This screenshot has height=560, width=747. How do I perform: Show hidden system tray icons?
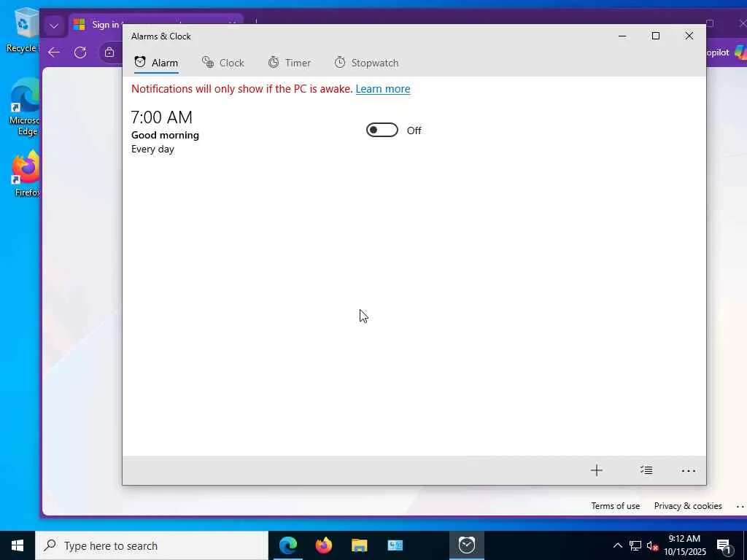[x=617, y=545]
